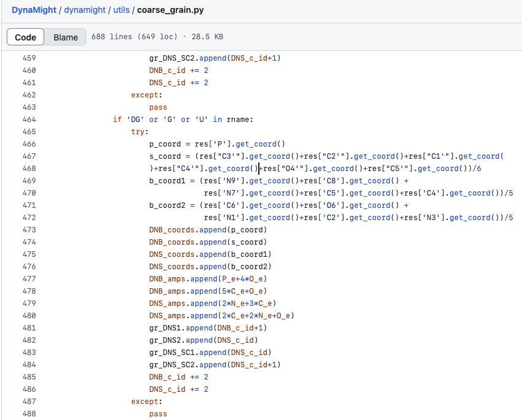
Task: Click line number 488 in gutter
Action: (29, 414)
